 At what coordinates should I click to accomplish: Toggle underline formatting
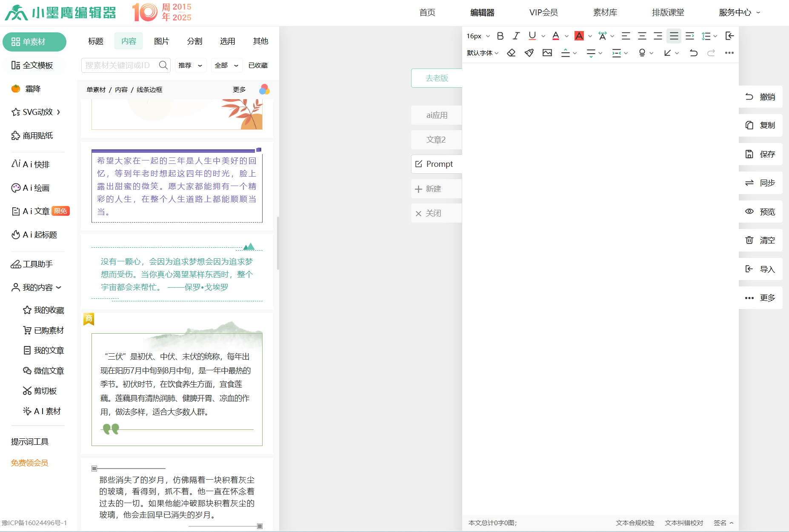532,36
